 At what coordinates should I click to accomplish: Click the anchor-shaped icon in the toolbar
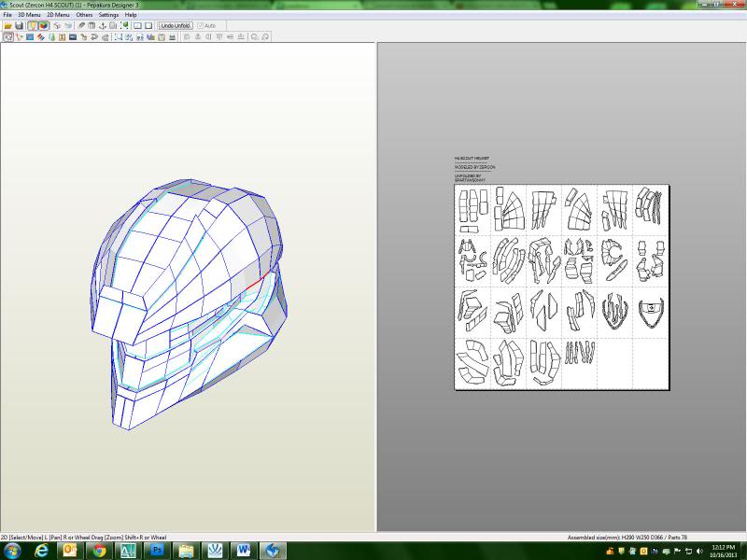[103, 26]
